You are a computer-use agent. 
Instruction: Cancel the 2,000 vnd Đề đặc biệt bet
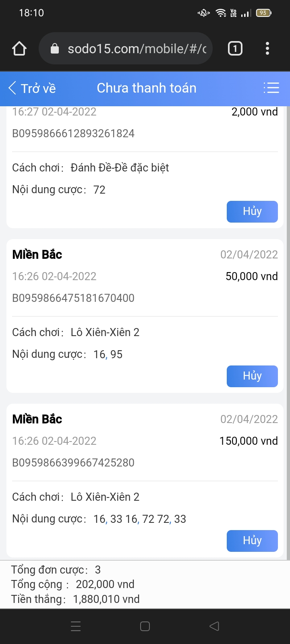pyautogui.click(x=252, y=212)
